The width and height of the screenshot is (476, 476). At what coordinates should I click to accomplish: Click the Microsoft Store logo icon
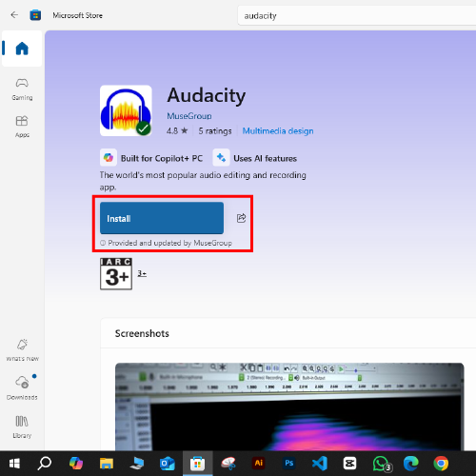coord(35,15)
